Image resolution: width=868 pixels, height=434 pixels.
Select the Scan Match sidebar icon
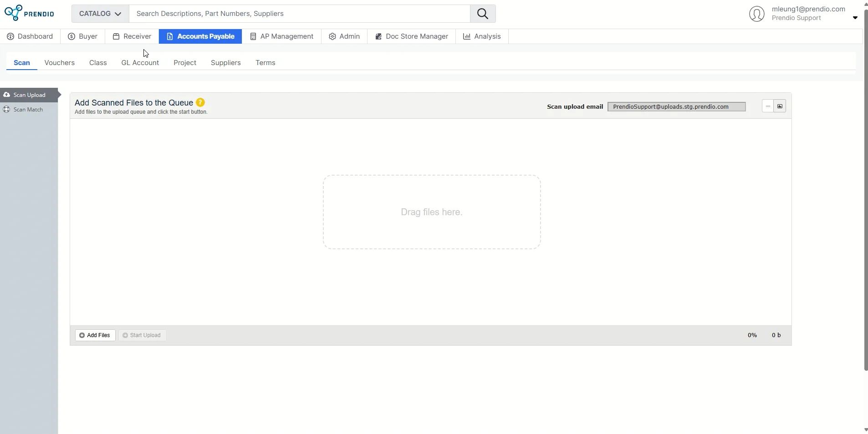point(6,110)
